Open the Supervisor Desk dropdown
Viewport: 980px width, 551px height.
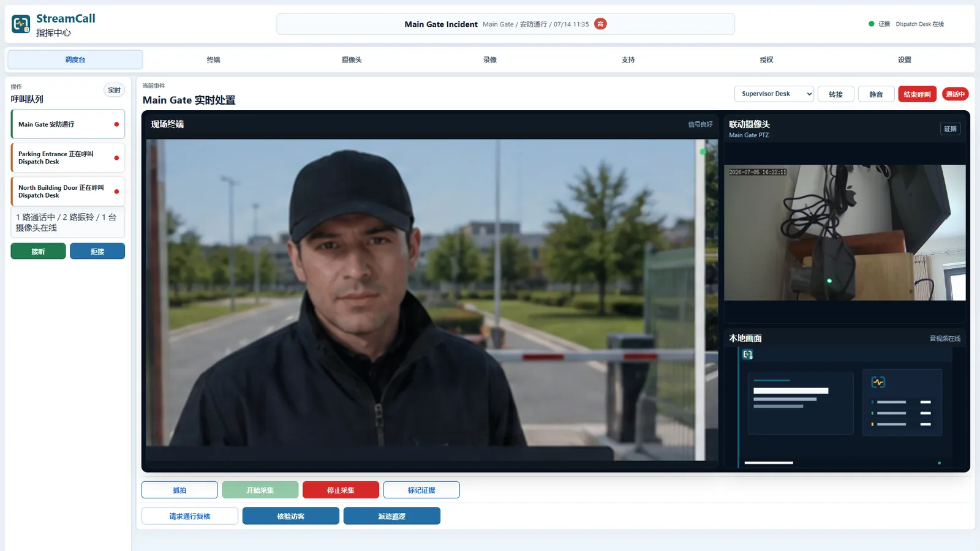tap(774, 94)
